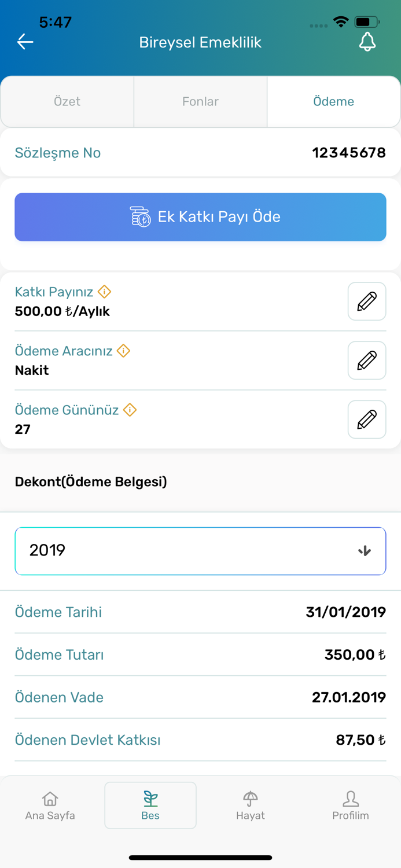This screenshot has width=401, height=868.
Task: Select the Hayat umbrella icon
Action: point(251,800)
